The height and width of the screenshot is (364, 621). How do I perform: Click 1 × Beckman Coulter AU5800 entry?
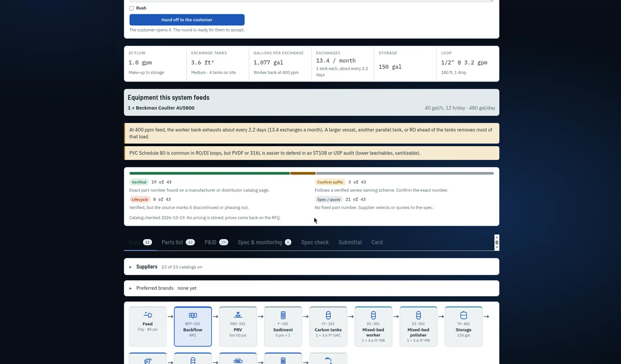(161, 108)
